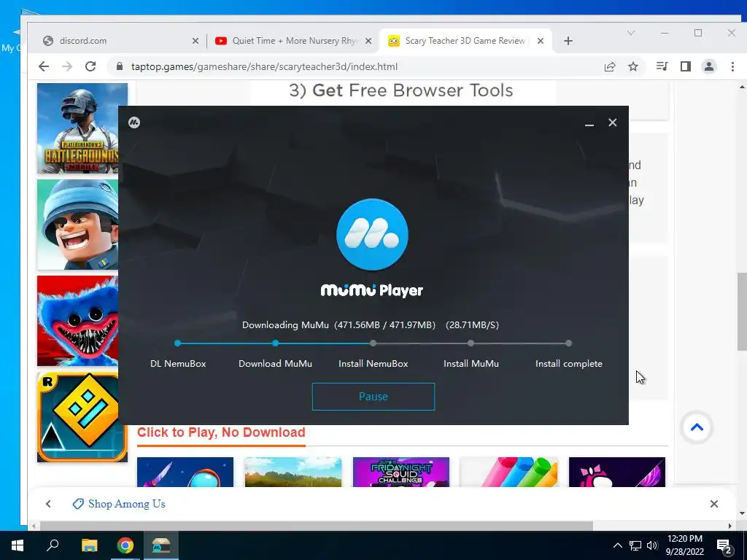Viewport: 747px width, 560px height.
Task: Open the Huggy Wuggy blue monster thumbnail
Action: tap(77, 321)
